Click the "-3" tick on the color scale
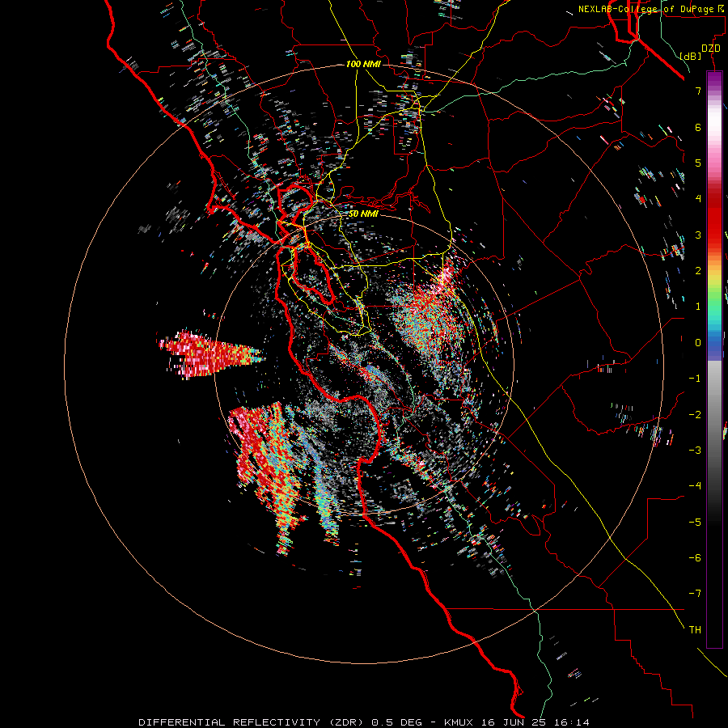 click(x=695, y=450)
